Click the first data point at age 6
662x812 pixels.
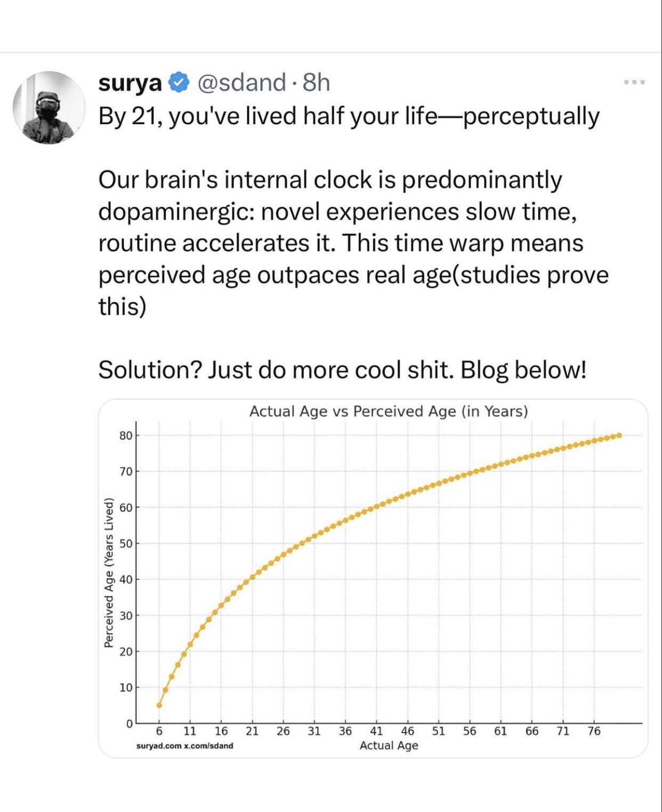159,705
